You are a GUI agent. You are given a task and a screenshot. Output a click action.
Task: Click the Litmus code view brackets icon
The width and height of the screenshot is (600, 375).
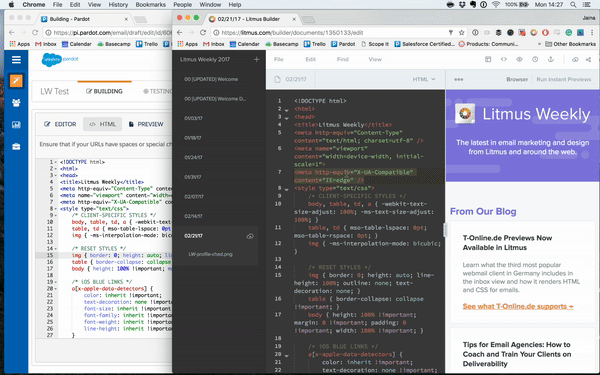coord(504,59)
